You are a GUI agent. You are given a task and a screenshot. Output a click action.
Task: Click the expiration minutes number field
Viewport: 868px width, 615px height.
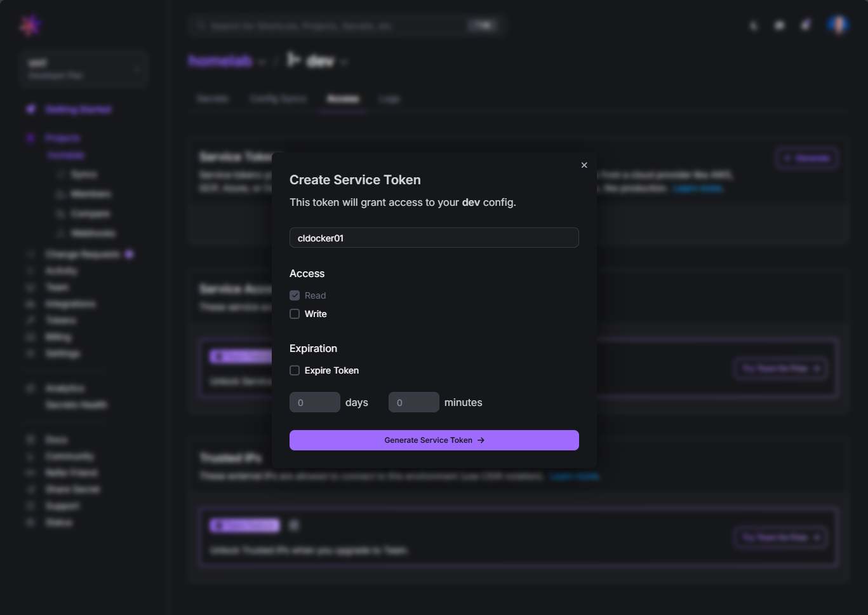[x=413, y=402]
